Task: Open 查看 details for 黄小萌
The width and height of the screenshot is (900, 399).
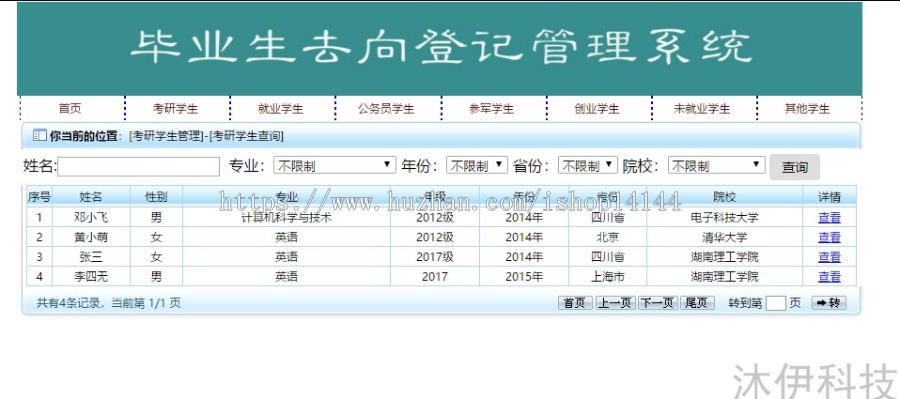Action: click(829, 237)
